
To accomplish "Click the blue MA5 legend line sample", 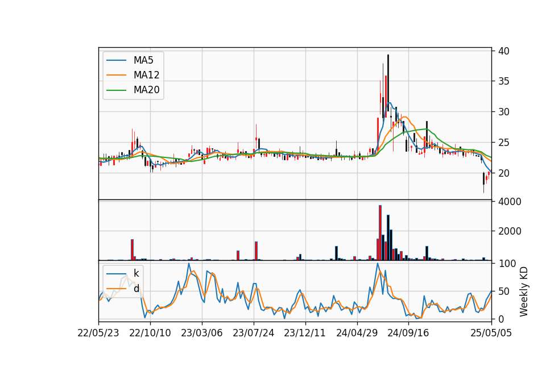I will pyautogui.click(x=116, y=60).
